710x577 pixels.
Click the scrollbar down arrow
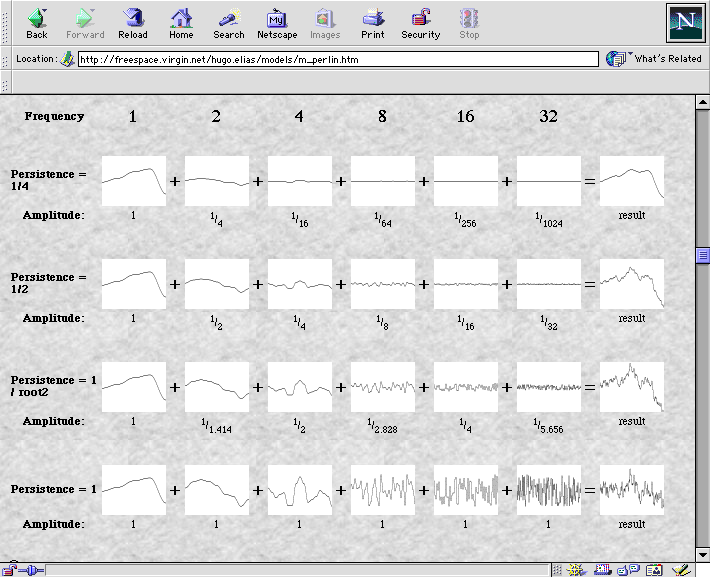[x=702, y=554]
